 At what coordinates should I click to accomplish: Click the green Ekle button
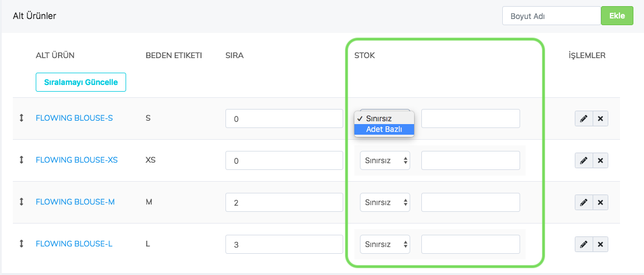click(x=617, y=16)
